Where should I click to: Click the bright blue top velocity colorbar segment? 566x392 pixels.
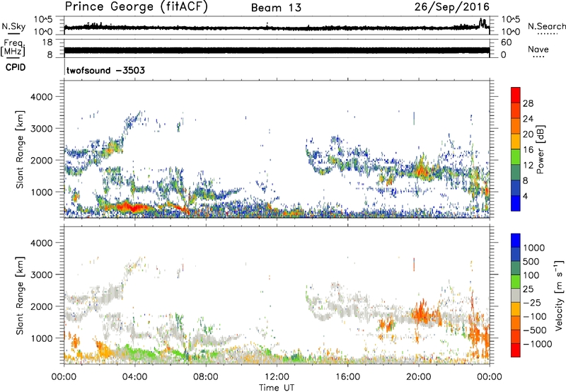point(516,241)
